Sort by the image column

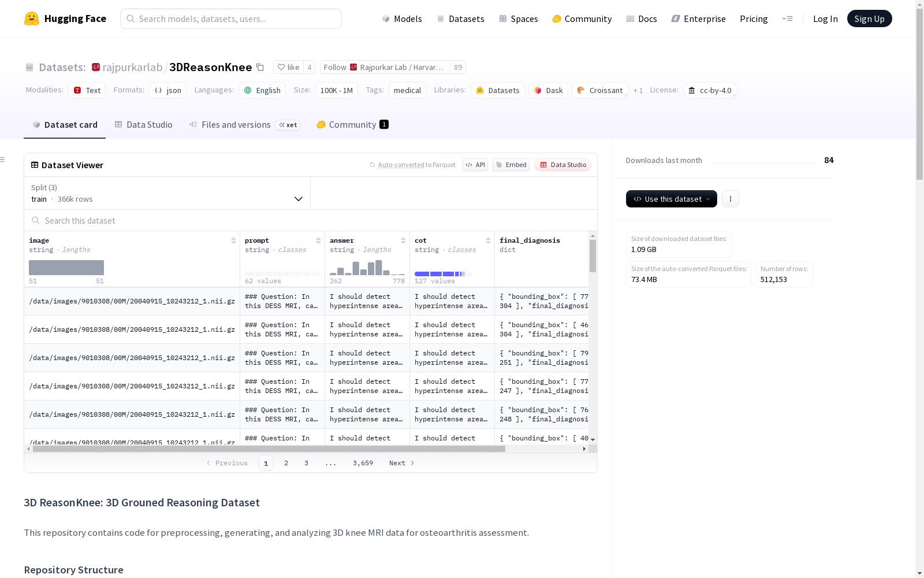click(x=233, y=240)
